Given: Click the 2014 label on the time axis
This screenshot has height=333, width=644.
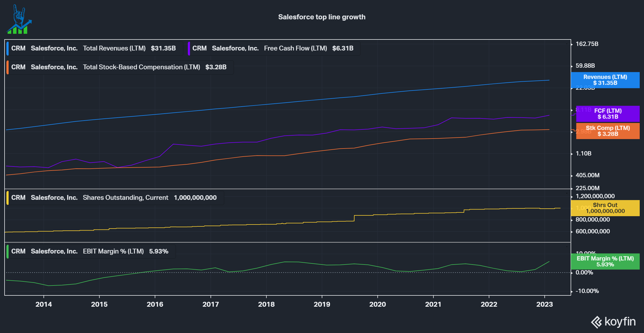Looking at the screenshot, I should click(44, 304).
